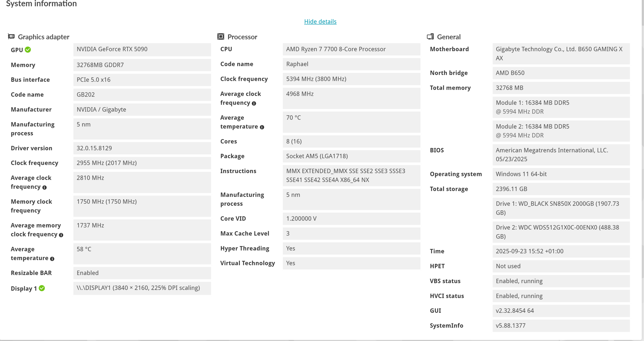Click the 58 °C GPU temperature value
Viewport: 644px width, 341px height.
(142, 254)
